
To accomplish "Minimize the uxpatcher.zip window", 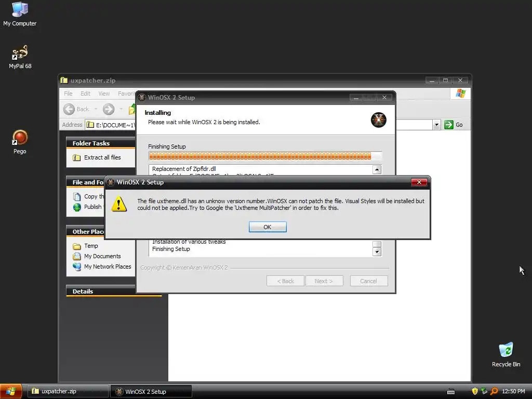I will (x=432, y=81).
